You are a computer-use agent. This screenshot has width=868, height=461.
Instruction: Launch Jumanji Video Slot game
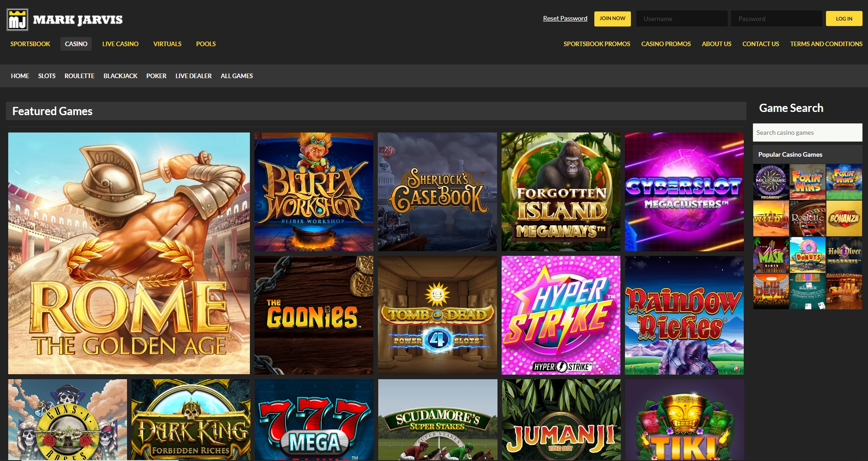click(x=561, y=419)
